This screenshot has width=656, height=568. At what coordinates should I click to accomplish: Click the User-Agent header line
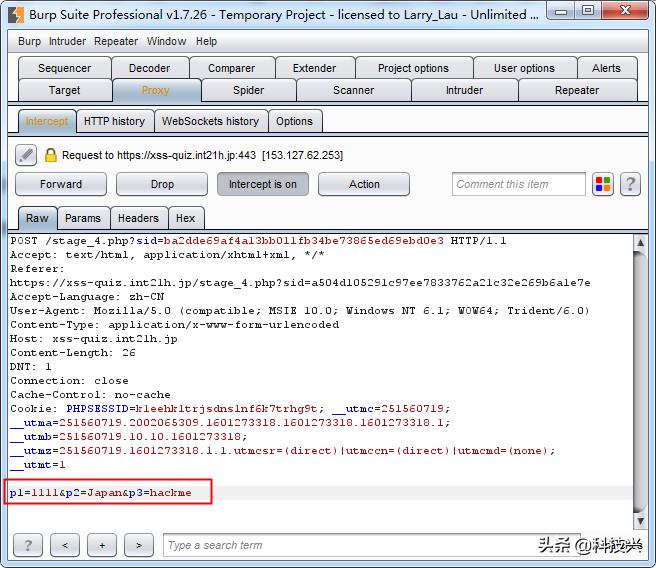click(300, 311)
